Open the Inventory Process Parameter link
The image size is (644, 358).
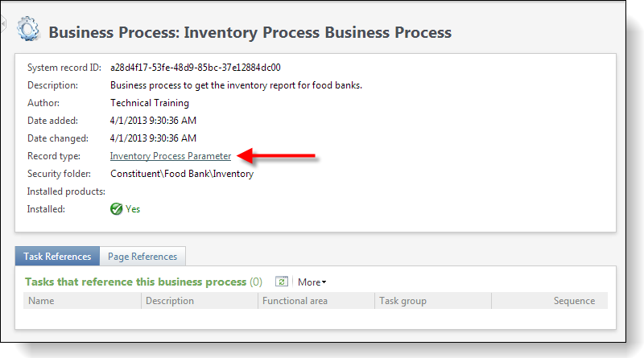171,156
